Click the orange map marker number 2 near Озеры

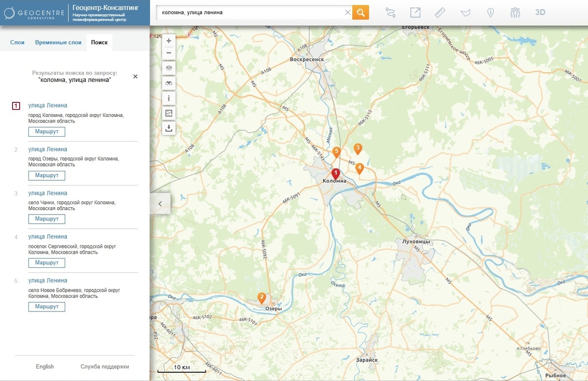(x=262, y=297)
